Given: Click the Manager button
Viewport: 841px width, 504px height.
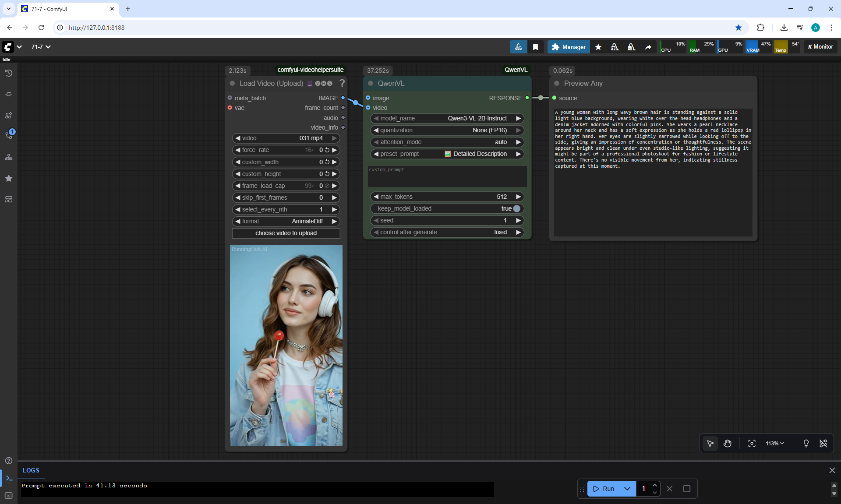Looking at the screenshot, I should [x=569, y=47].
